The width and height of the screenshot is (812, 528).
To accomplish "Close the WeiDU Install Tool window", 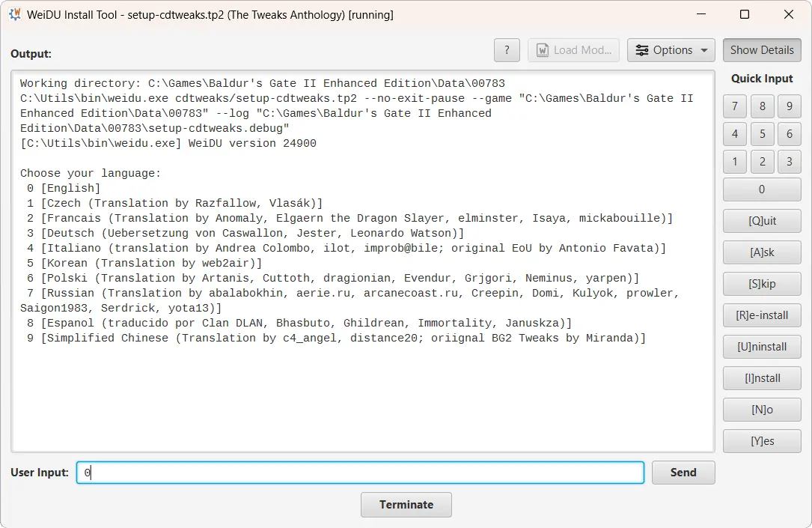I will point(789,14).
